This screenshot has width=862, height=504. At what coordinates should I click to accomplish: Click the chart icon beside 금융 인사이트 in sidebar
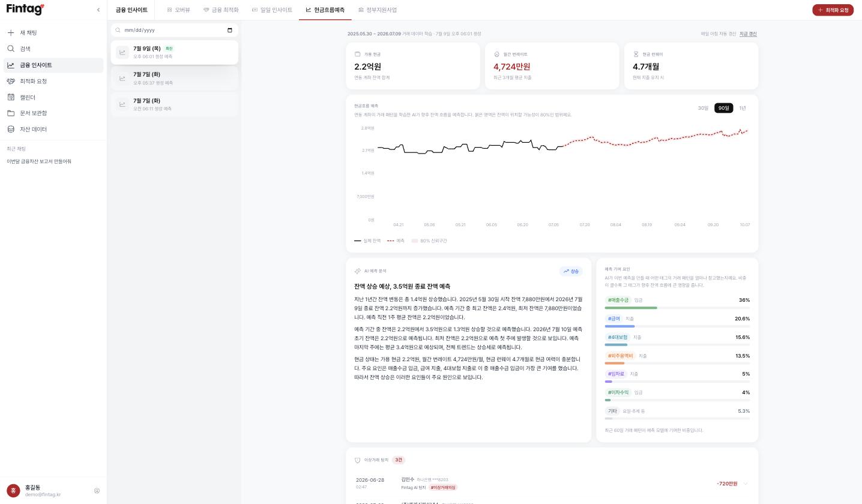[11, 65]
